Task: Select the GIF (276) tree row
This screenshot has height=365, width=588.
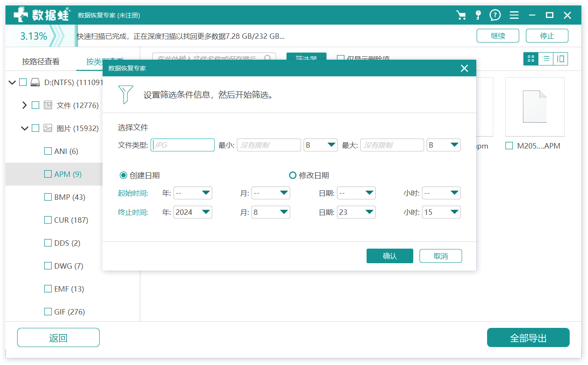Action: 54,312
